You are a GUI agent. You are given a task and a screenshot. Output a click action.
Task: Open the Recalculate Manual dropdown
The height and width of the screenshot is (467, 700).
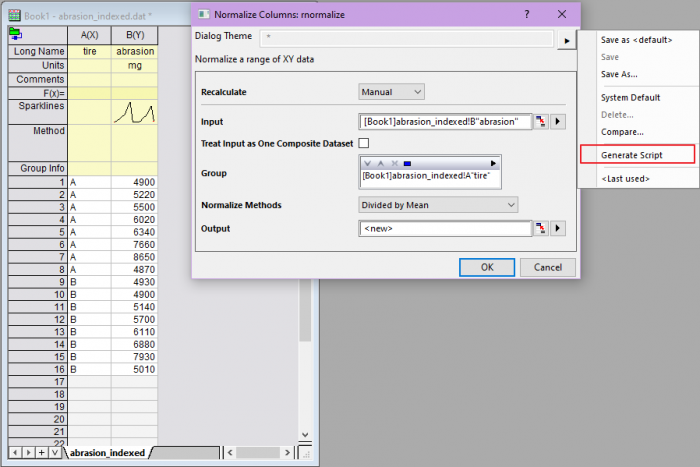point(392,92)
